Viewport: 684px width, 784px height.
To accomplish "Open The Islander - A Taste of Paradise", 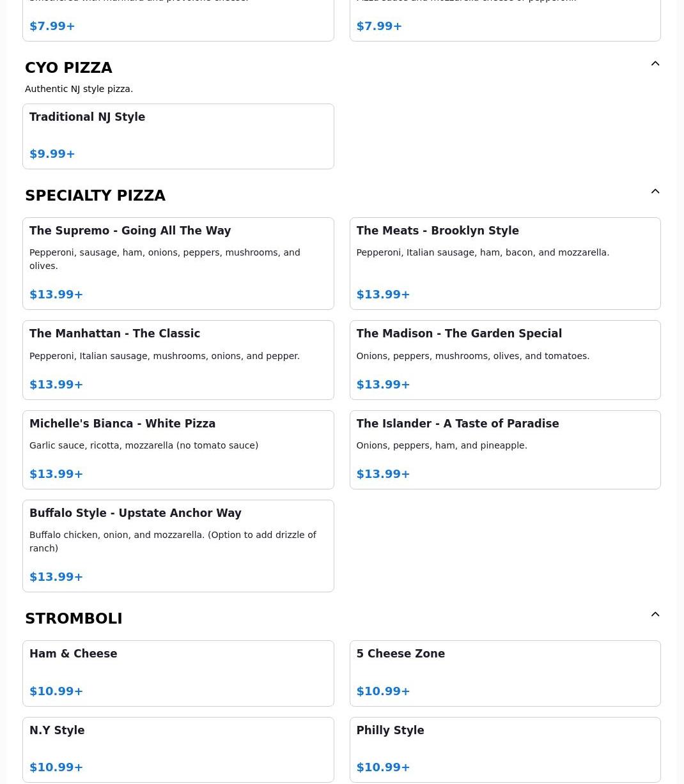I will tap(505, 450).
